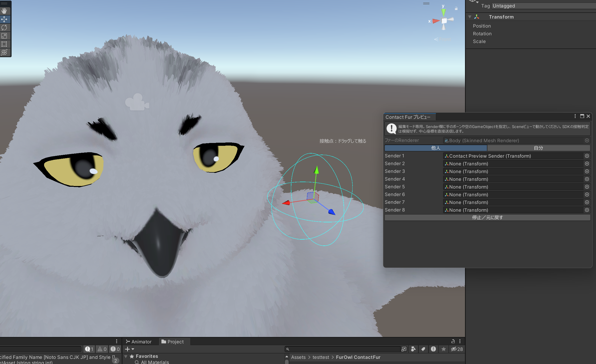Select the combined Transform tool
This screenshot has height=364, width=596.
pyautogui.click(x=4, y=52)
